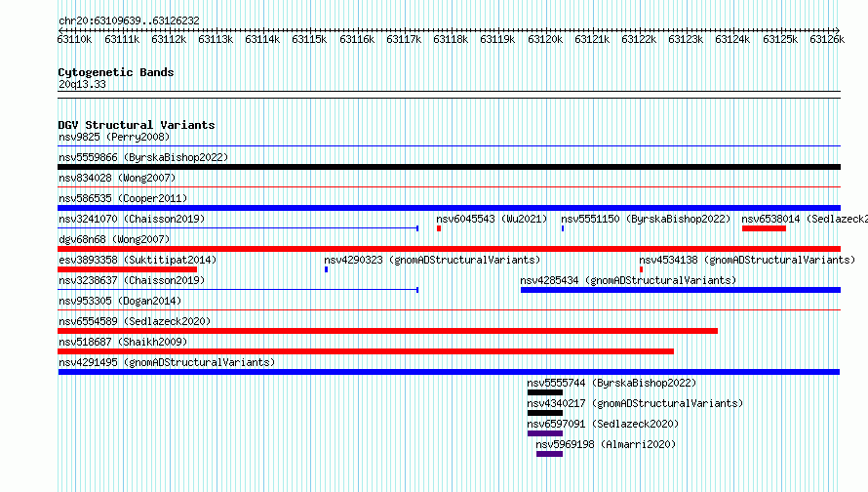Select the purple nsv6597091 variant bar
Image resolution: width=868 pixels, height=492 pixels.
coord(545,433)
